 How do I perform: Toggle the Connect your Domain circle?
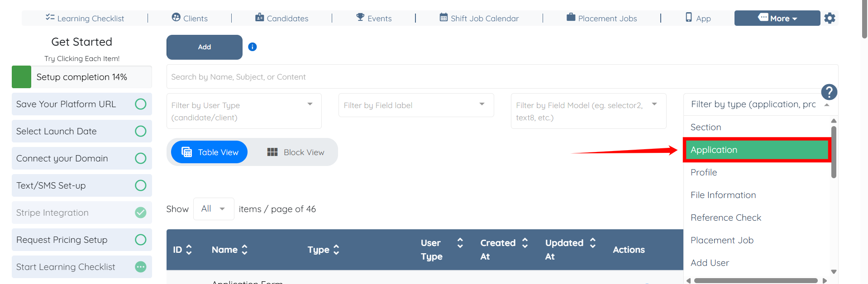point(141,158)
